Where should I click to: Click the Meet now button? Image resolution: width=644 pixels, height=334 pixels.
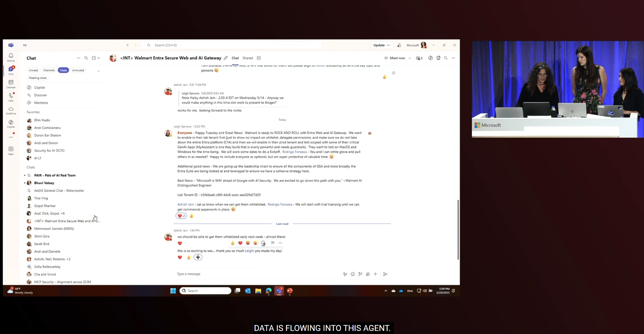click(395, 58)
